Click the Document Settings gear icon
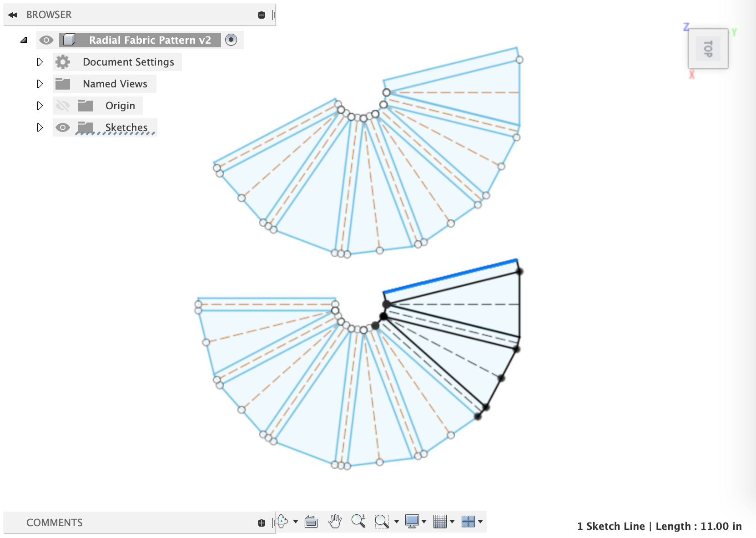756x538 pixels. point(63,62)
